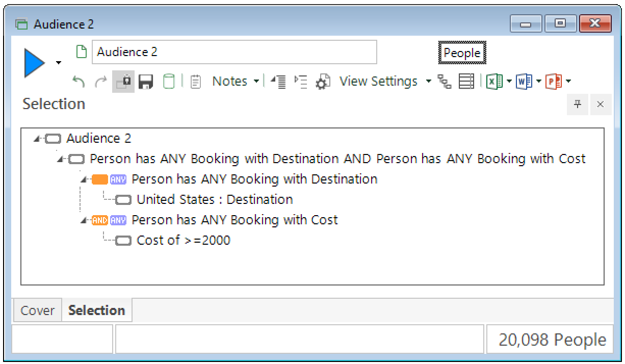This screenshot has width=625, height=364.
Task: Open the dropdown arrow beside the play button
Action: [x=59, y=63]
